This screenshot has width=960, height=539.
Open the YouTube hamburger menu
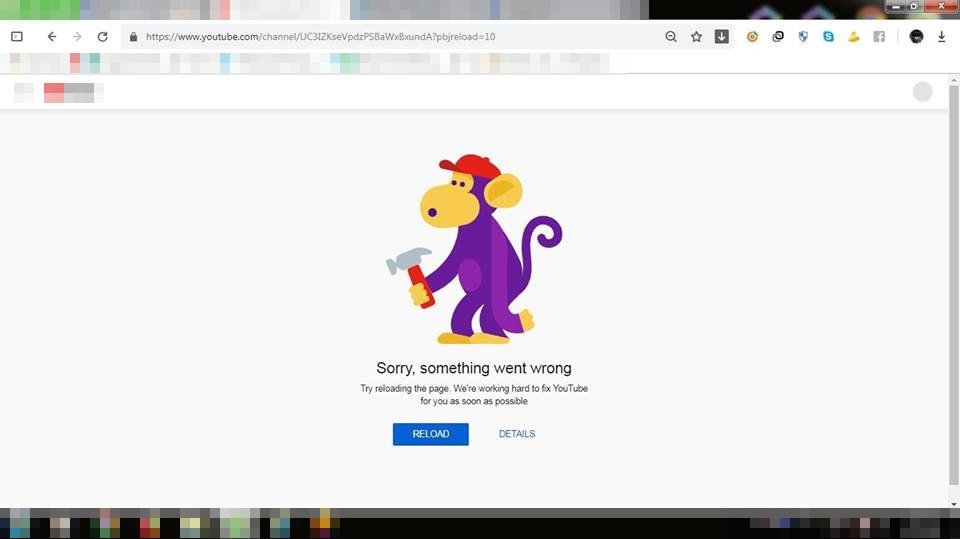pos(23,92)
